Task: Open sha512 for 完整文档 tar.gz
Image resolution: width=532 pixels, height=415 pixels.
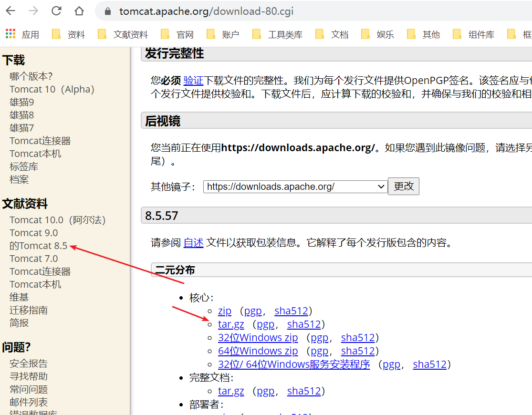Action: coord(303,391)
